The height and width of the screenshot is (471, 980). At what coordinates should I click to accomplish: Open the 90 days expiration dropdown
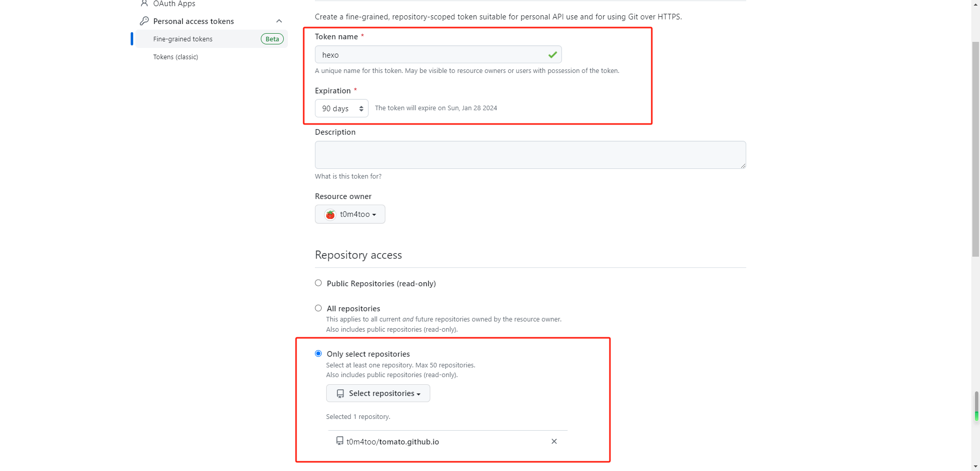(x=341, y=108)
